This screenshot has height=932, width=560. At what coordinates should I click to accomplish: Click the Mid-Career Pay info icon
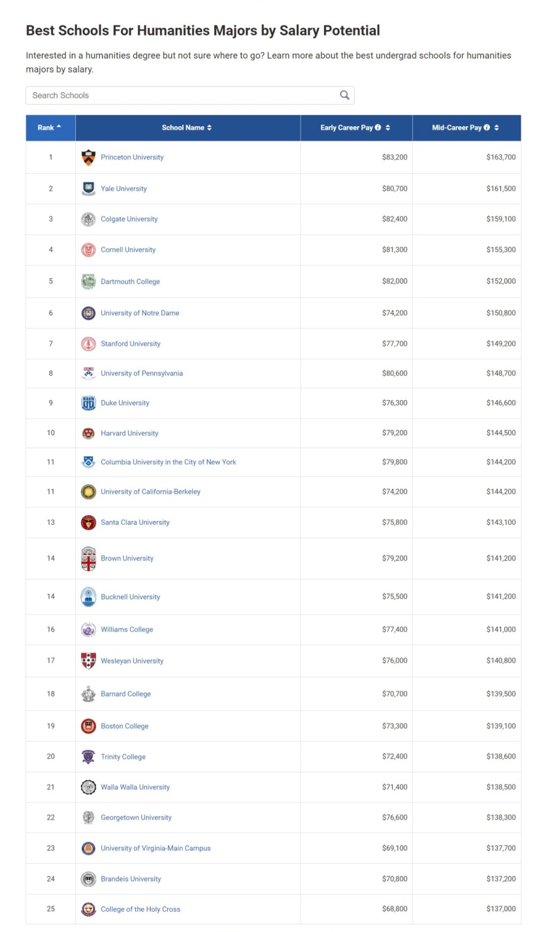pyautogui.click(x=487, y=127)
